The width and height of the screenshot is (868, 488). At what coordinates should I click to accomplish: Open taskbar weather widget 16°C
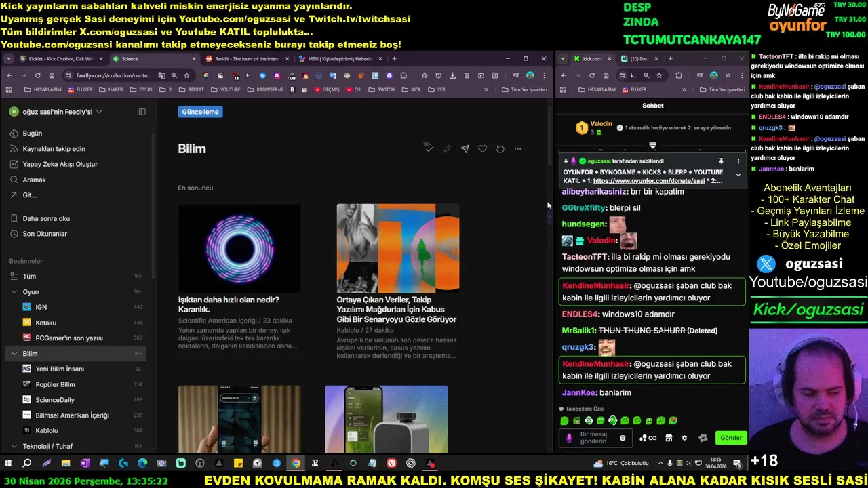pyautogui.click(x=620, y=464)
